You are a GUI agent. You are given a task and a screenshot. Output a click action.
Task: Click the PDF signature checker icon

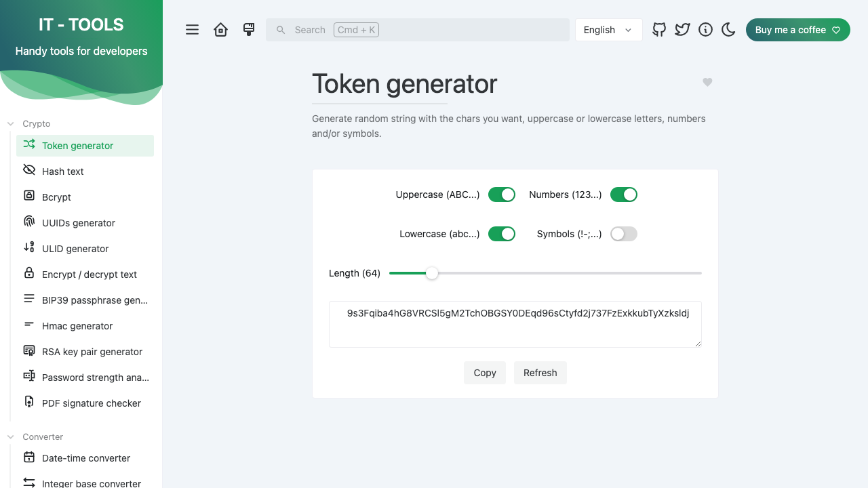29,402
